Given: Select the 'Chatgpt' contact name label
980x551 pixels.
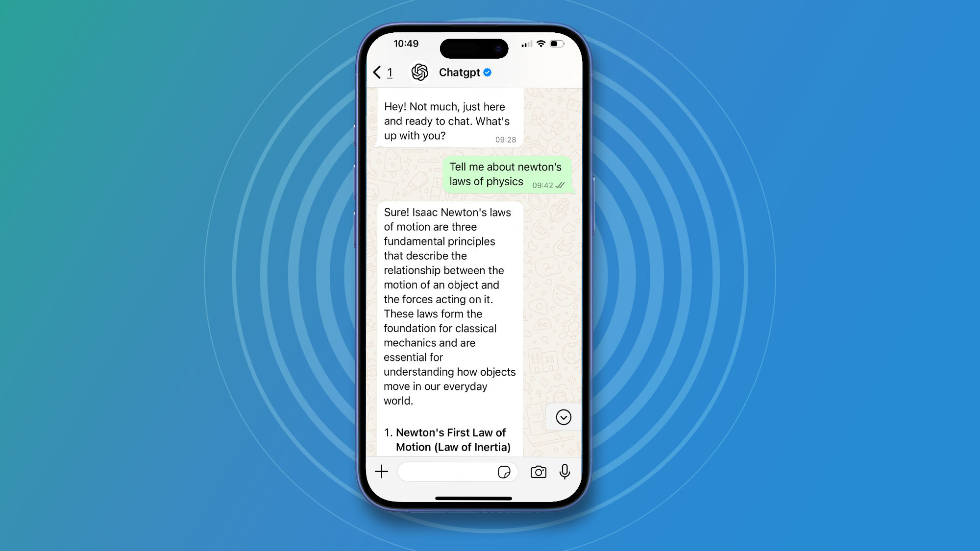Looking at the screenshot, I should (458, 72).
